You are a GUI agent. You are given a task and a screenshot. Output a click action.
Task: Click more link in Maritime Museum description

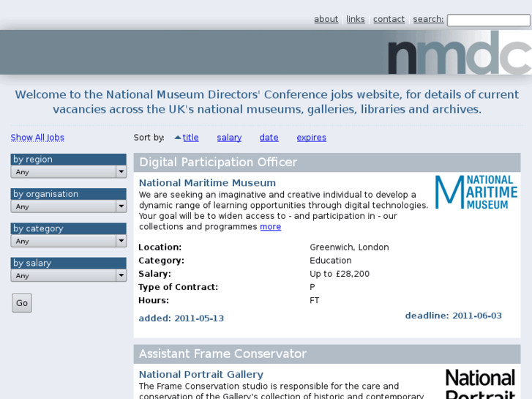[x=271, y=226]
